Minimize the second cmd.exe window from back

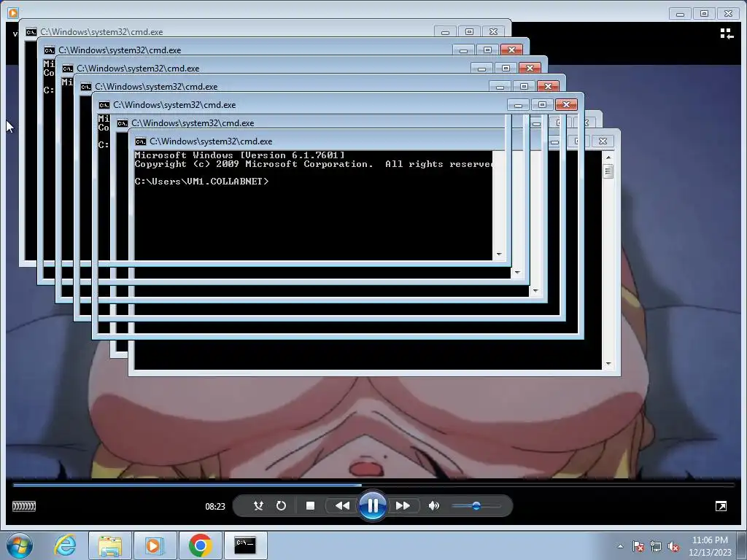point(463,50)
